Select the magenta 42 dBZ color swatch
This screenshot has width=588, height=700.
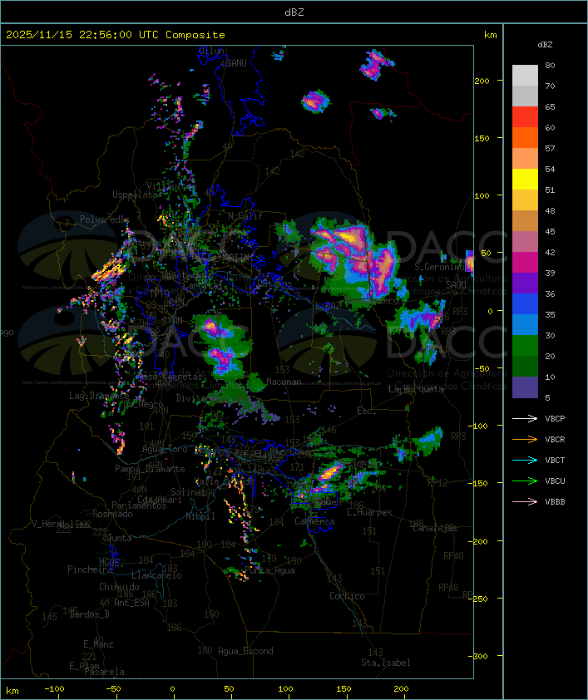point(525,262)
